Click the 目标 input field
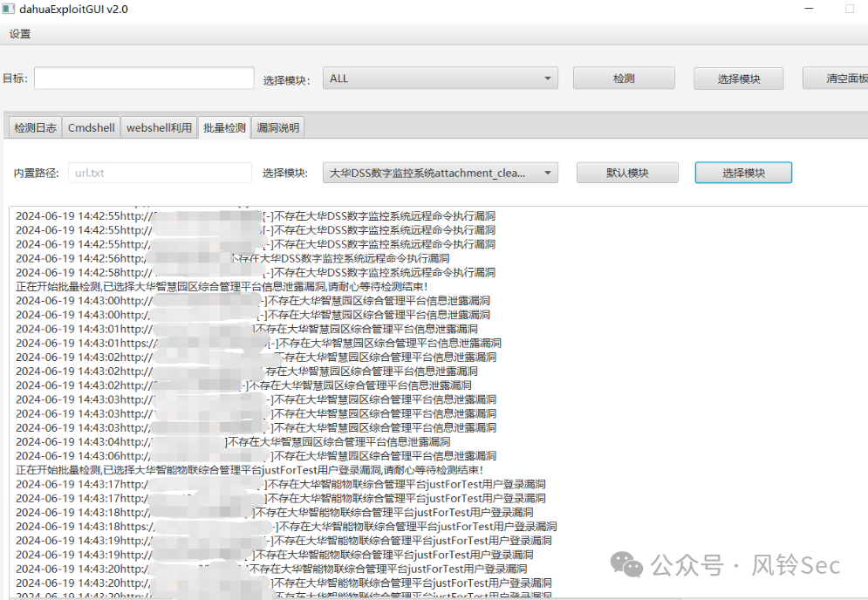This screenshot has height=600, width=868. coord(144,78)
